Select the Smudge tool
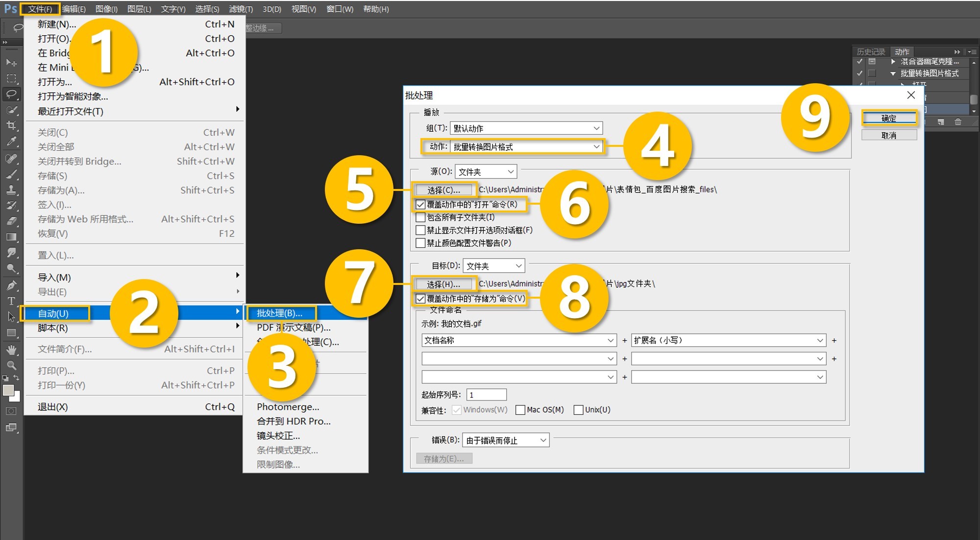 click(x=11, y=253)
